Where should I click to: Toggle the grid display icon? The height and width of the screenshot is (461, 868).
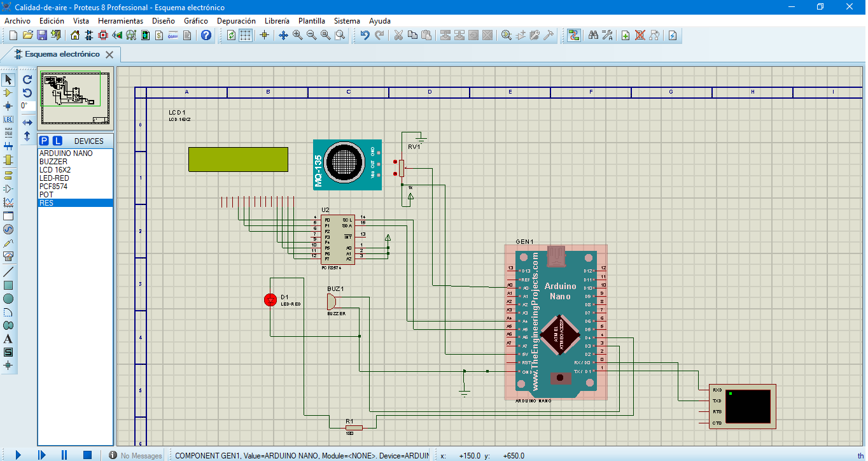246,35
